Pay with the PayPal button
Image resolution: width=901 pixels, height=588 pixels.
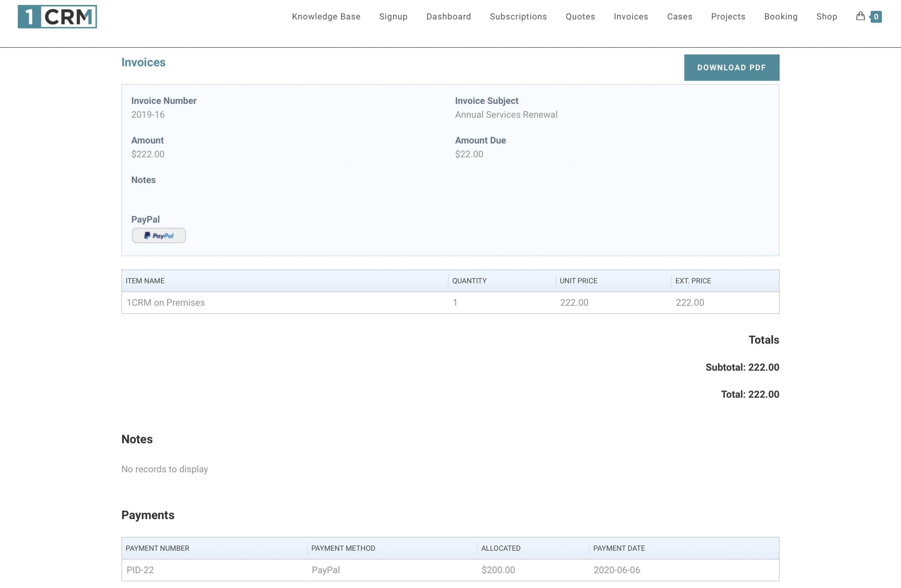[x=159, y=235]
